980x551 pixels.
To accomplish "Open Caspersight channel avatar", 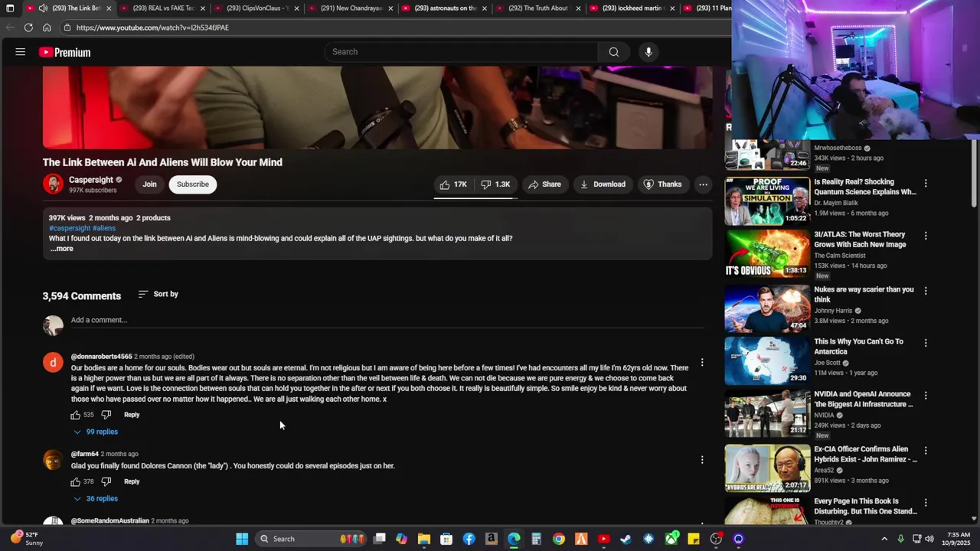I will tap(53, 184).
